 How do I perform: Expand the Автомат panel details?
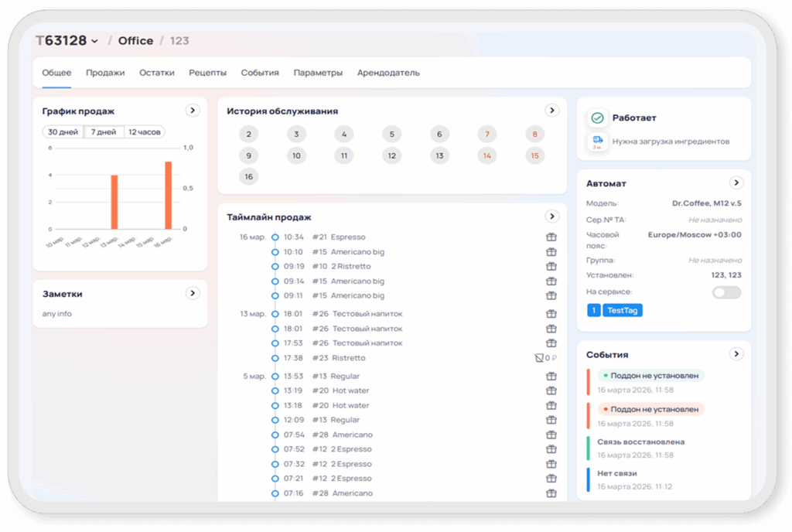(x=736, y=183)
